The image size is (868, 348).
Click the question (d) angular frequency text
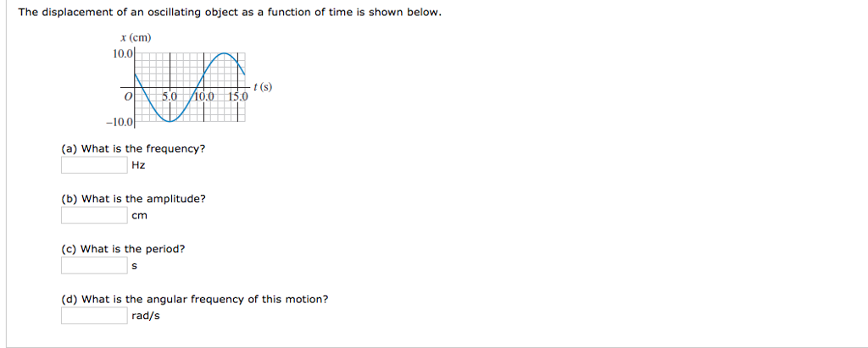pyautogui.click(x=195, y=299)
